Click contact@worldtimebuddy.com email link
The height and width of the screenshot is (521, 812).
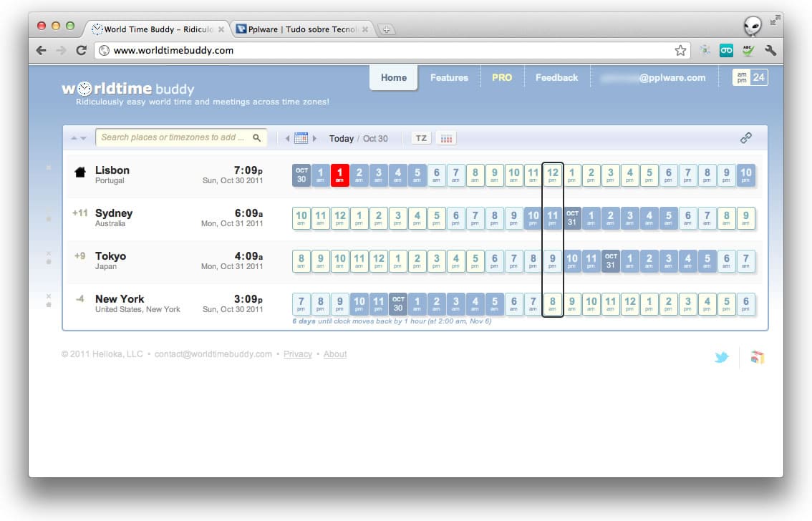point(213,354)
